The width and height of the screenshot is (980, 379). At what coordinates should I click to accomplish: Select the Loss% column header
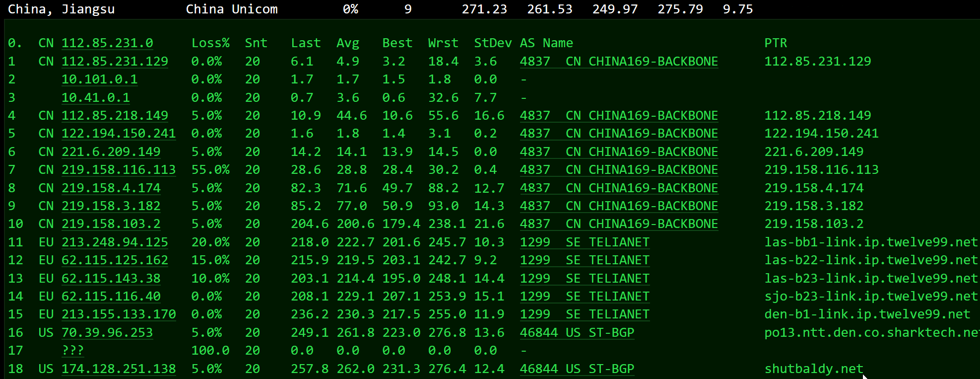tap(210, 43)
